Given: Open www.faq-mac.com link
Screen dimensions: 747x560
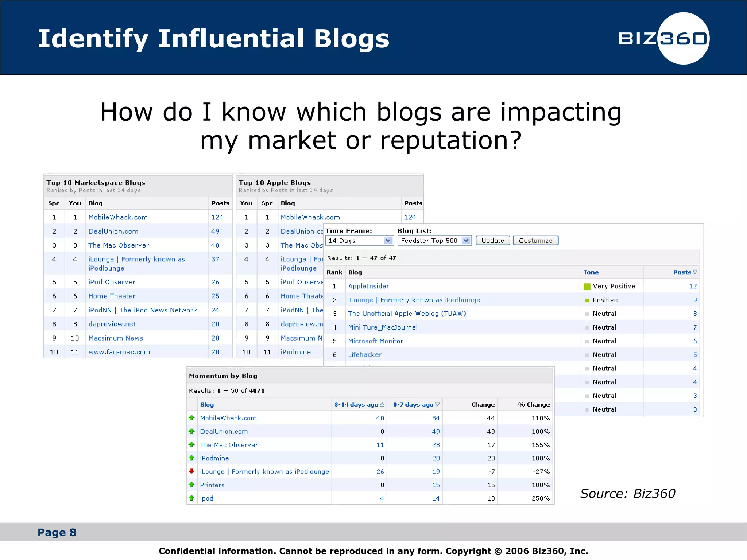Looking at the screenshot, I should pyautogui.click(x=119, y=352).
